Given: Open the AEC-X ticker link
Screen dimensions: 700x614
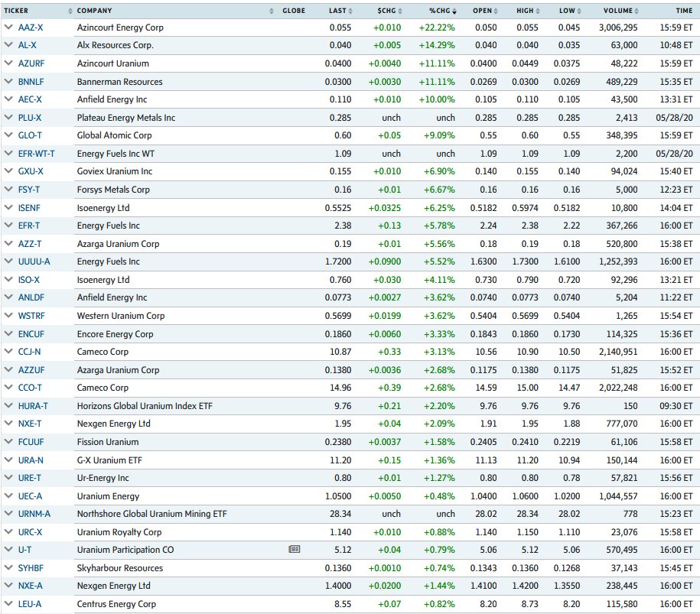Looking at the screenshot, I should click(x=30, y=99).
